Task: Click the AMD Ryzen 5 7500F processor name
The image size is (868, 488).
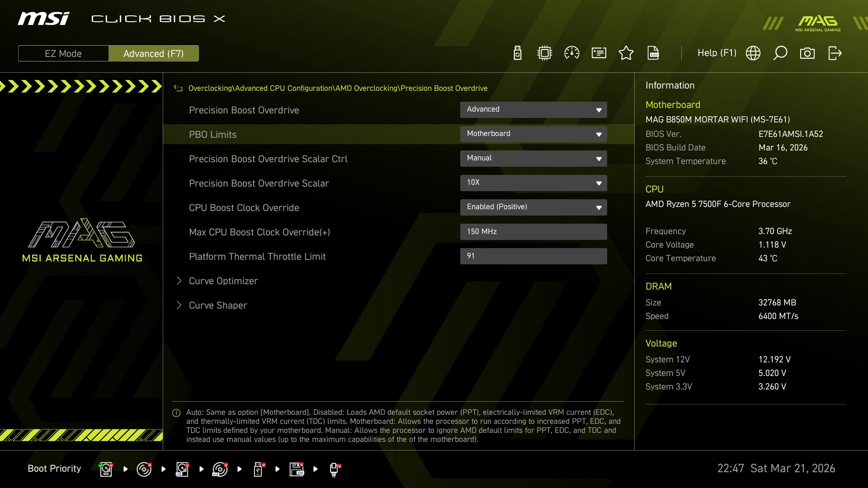Action: pos(718,204)
